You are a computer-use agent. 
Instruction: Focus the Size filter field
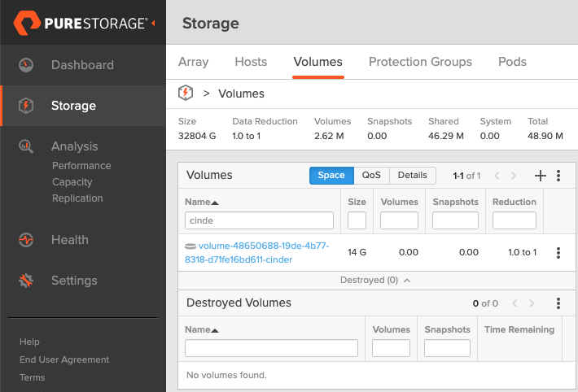(x=357, y=220)
